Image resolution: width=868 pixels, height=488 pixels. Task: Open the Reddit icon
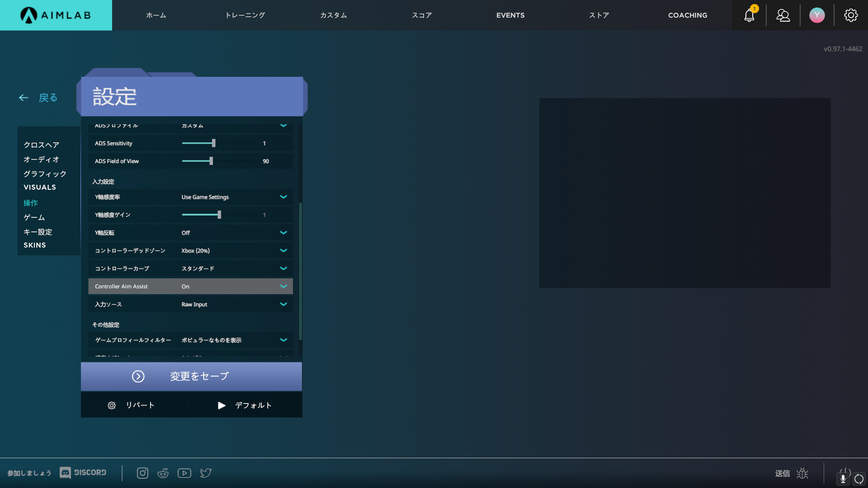[163, 473]
